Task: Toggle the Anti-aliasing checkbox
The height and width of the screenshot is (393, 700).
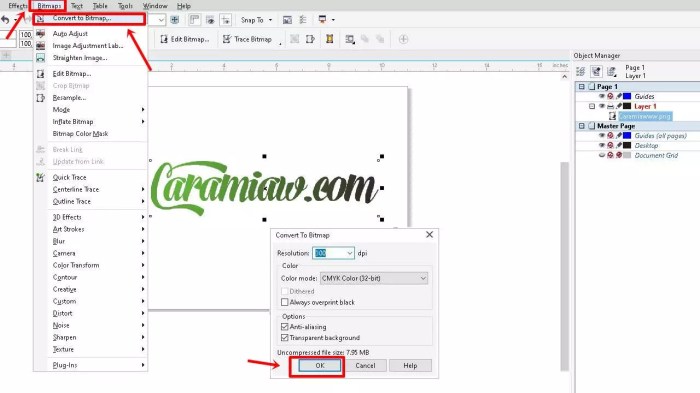Action: coord(284,327)
